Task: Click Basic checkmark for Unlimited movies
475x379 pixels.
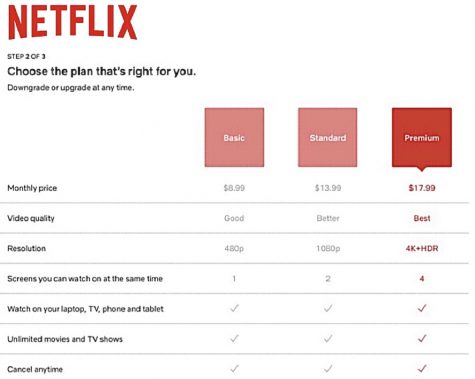Action: click(235, 339)
